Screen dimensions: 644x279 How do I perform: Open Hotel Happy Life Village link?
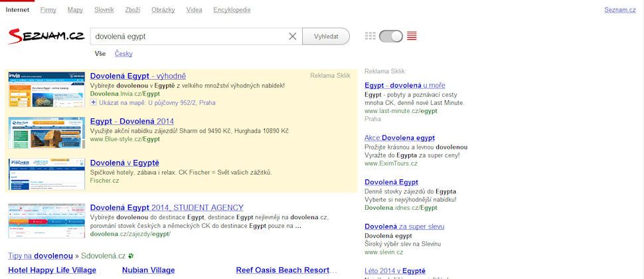click(x=52, y=270)
